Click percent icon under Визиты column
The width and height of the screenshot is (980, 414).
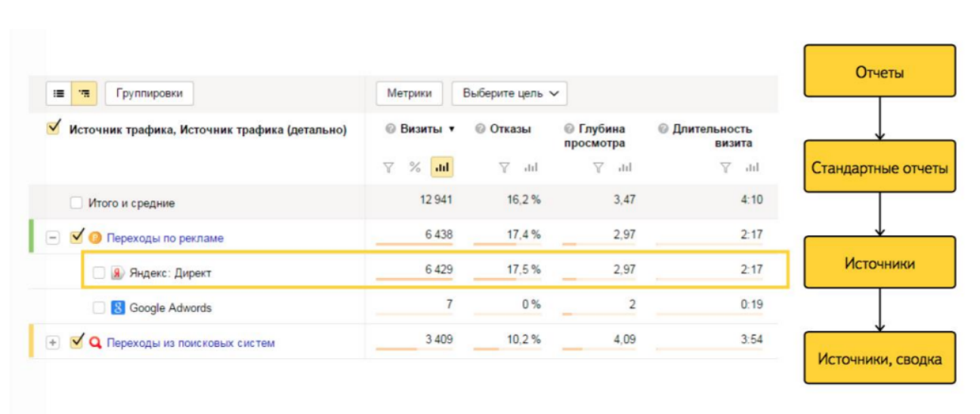[x=415, y=168]
